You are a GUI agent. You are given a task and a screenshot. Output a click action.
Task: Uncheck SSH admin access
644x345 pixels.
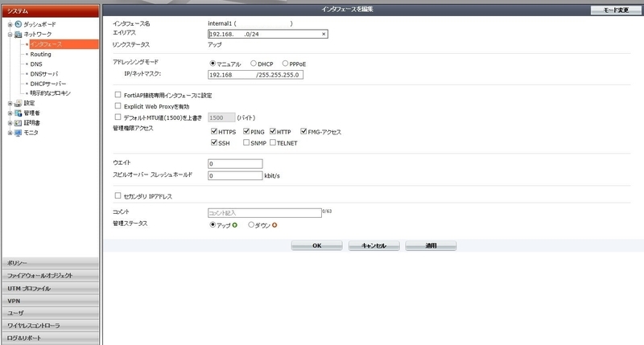coord(214,142)
